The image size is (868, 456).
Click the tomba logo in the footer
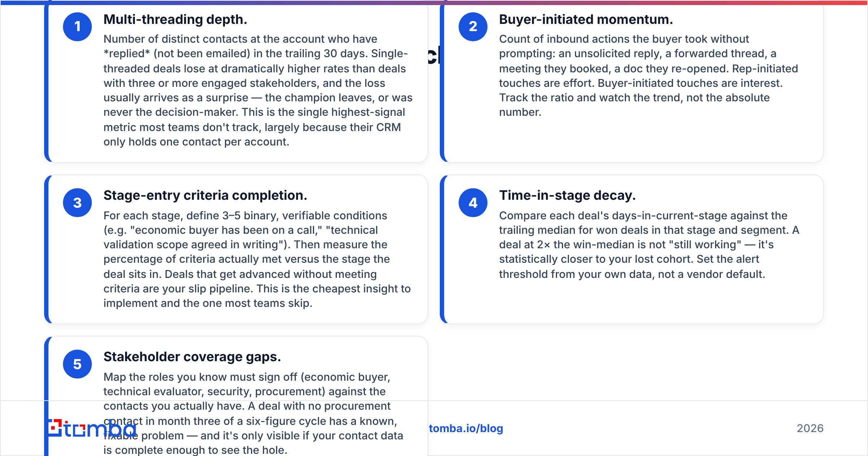(x=92, y=428)
